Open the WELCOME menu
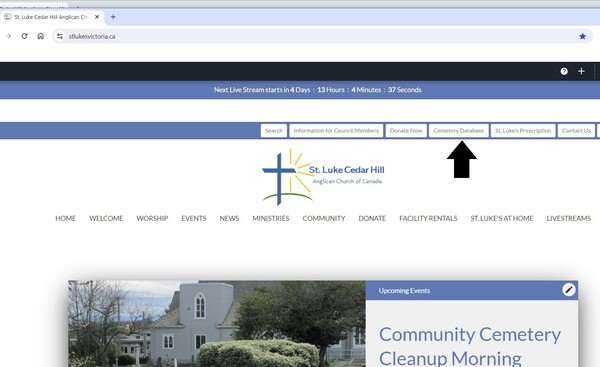The width and height of the screenshot is (600, 367). pyautogui.click(x=106, y=218)
